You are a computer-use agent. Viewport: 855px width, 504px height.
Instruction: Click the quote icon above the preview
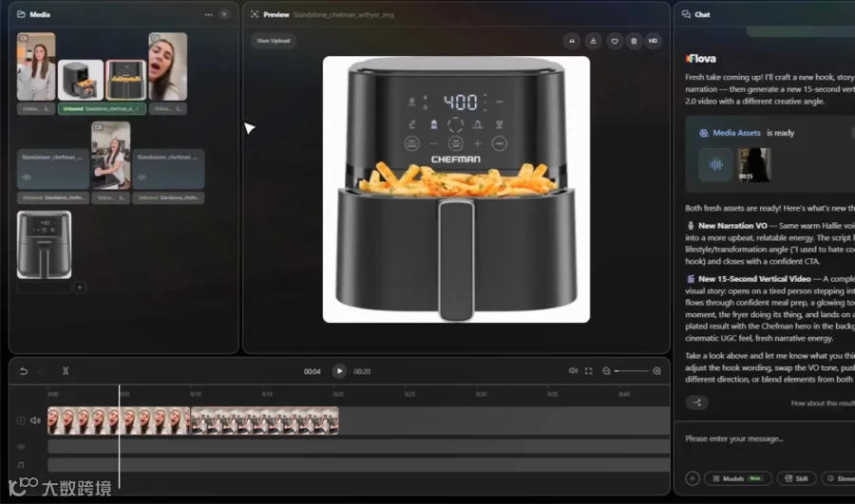coord(572,41)
